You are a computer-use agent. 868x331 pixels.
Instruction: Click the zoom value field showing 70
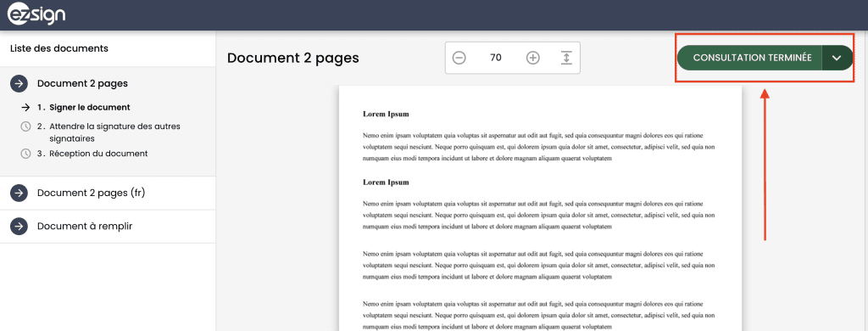(496, 58)
